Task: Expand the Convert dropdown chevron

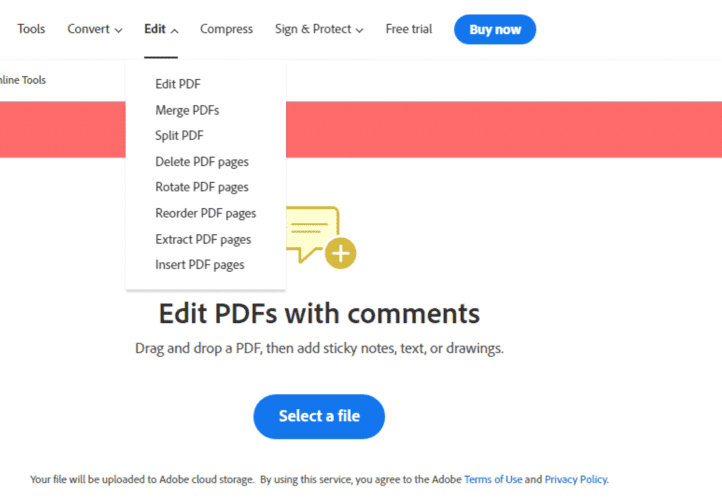Action: tap(118, 30)
